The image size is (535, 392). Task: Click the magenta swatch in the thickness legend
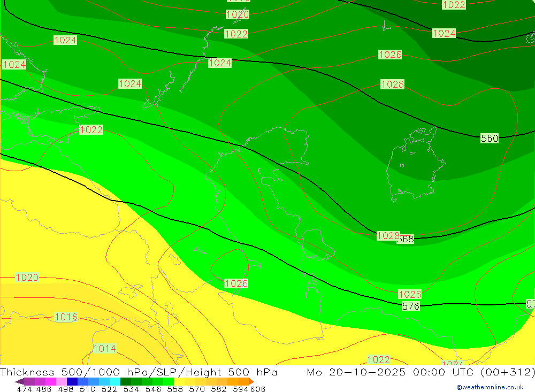pos(51,381)
